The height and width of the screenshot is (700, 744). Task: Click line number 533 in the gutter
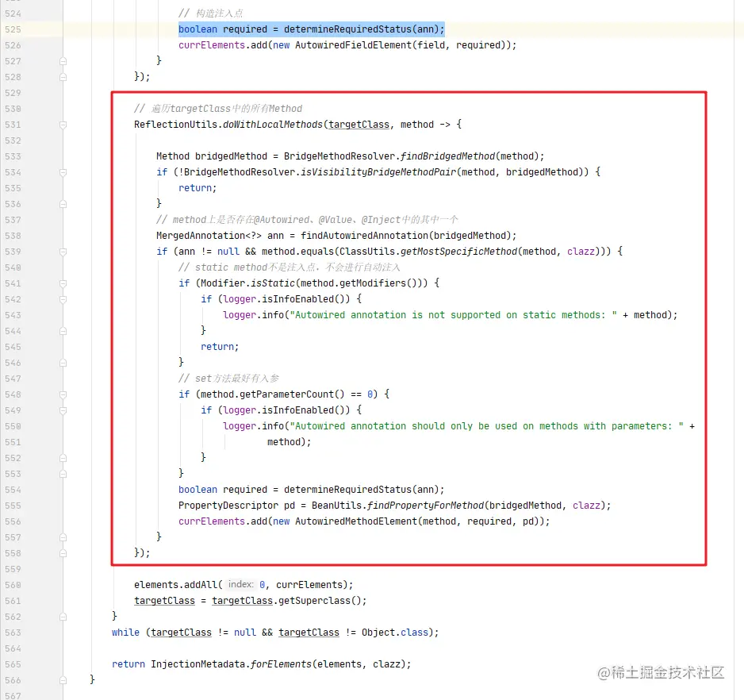tap(13, 156)
